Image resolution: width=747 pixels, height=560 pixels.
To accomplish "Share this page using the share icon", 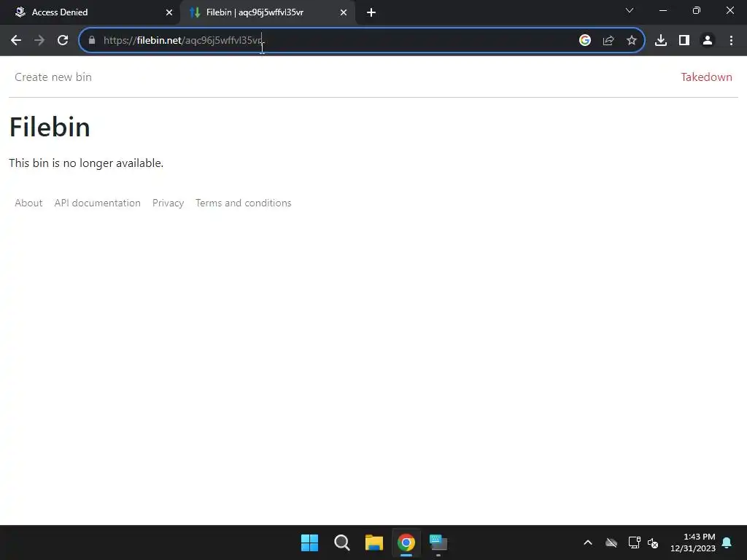I will (x=608, y=41).
